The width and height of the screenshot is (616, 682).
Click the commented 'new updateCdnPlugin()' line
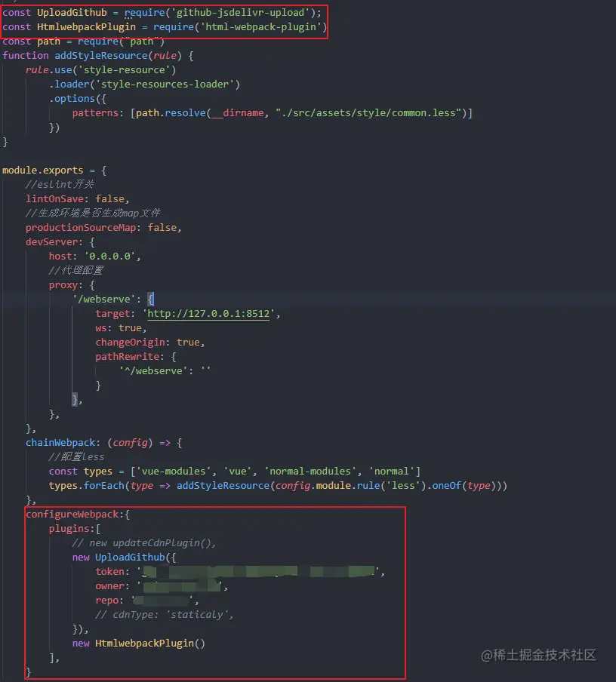coord(143,543)
